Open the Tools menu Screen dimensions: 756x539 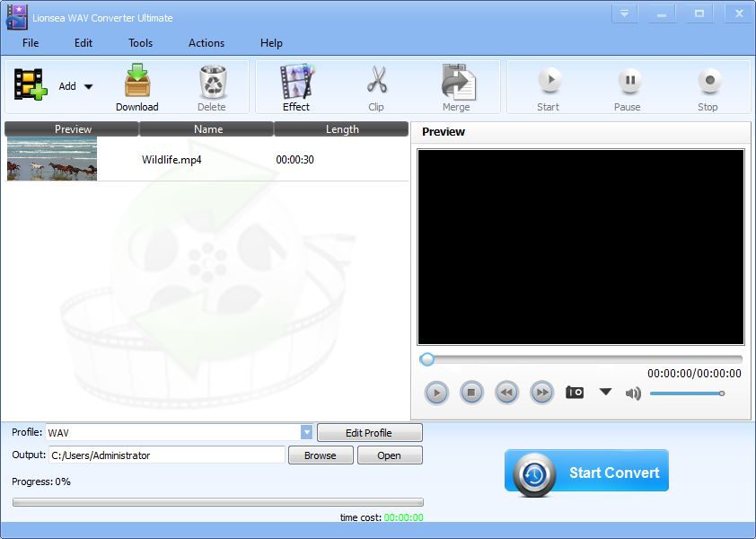(140, 43)
